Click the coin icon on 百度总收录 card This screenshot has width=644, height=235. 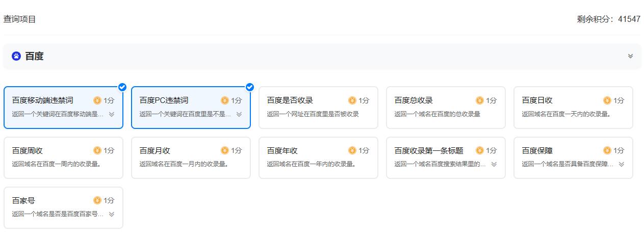[480, 100]
